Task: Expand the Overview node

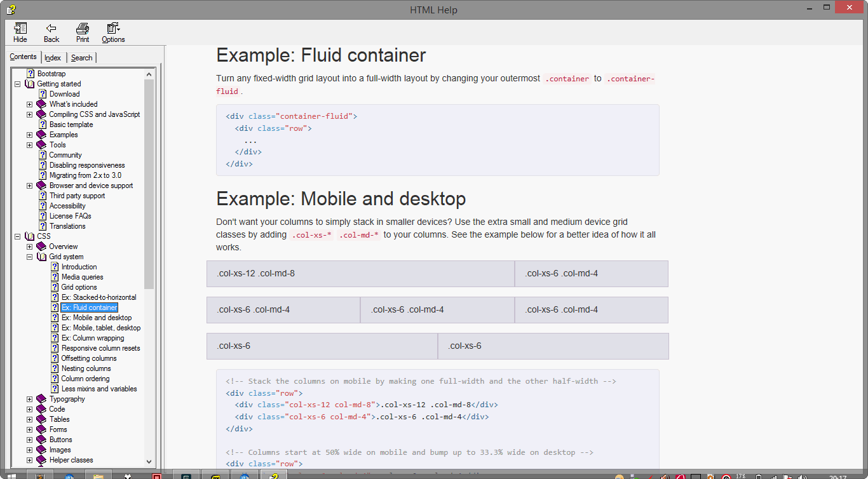Action: coord(29,246)
